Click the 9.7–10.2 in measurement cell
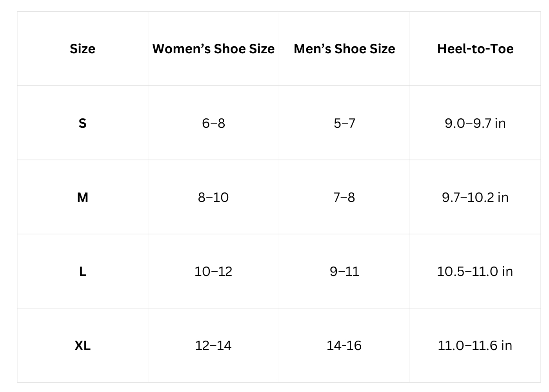549x392 pixels. point(475,197)
